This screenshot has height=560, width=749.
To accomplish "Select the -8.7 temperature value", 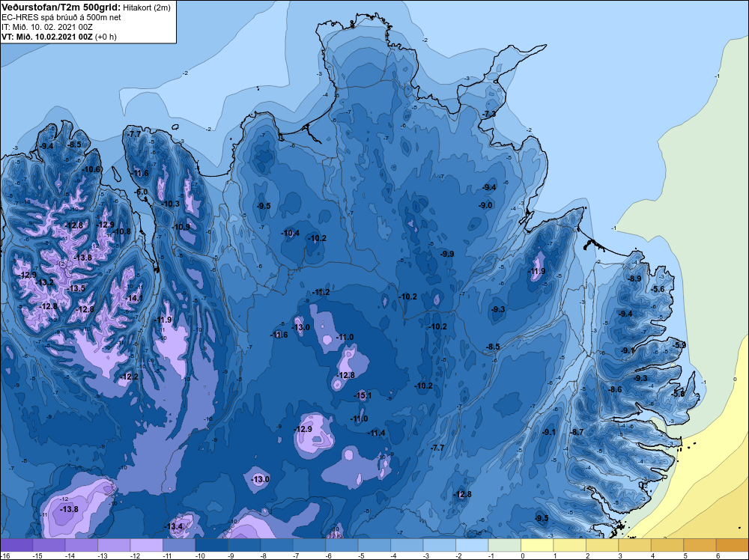I will tap(577, 431).
